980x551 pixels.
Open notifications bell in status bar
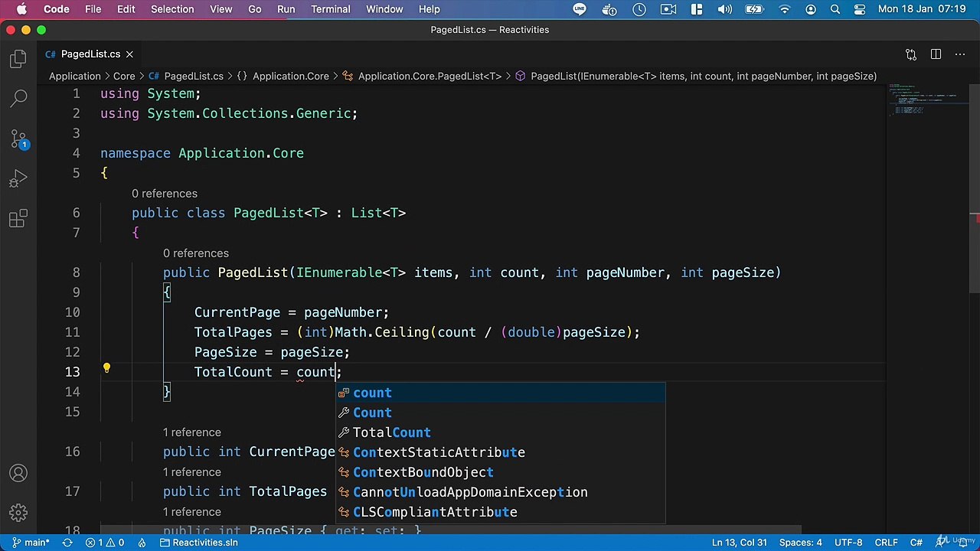pyautogui.click(x=964, y=543)
